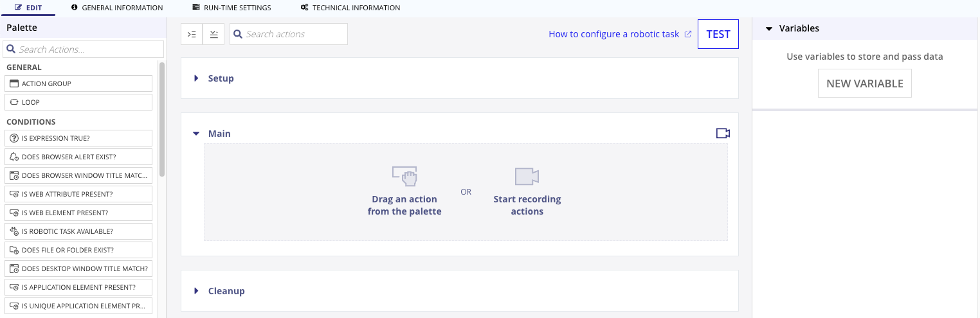
Task: Click the Is Unique Application Element icon
Action: pos(14,306)
